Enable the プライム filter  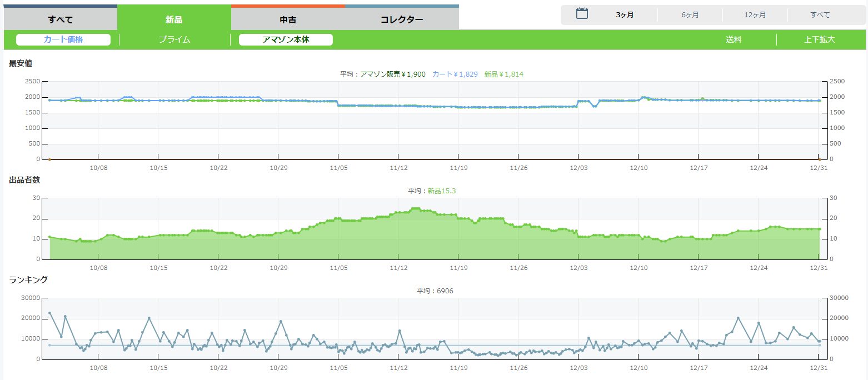pyautogui.click(x=174, y=39)
